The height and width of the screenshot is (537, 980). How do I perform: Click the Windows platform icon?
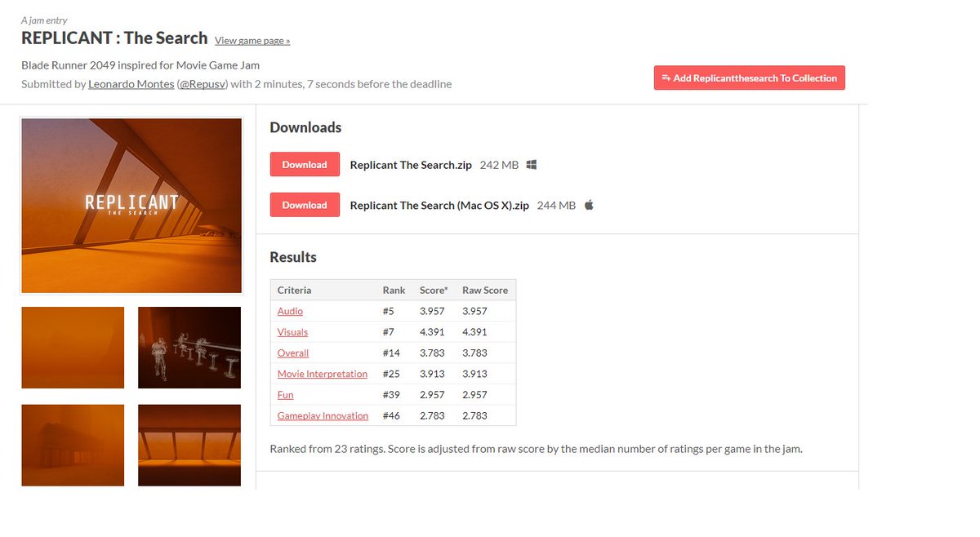[532, 165]
